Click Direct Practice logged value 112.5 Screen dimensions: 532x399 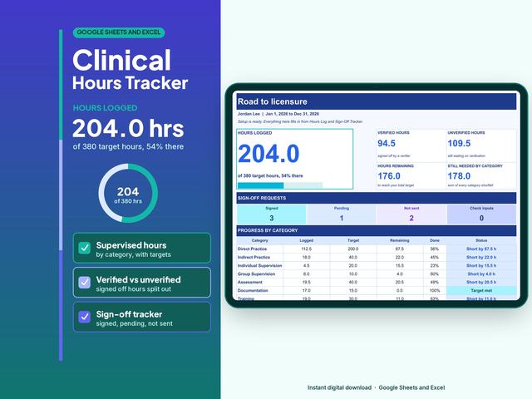click(307, 249)
